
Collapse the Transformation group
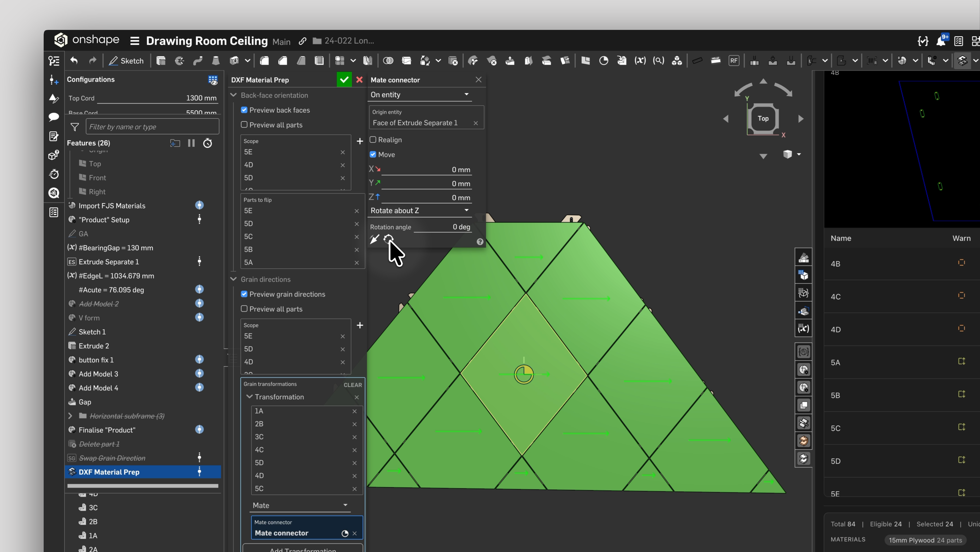[x=250, y=397]
